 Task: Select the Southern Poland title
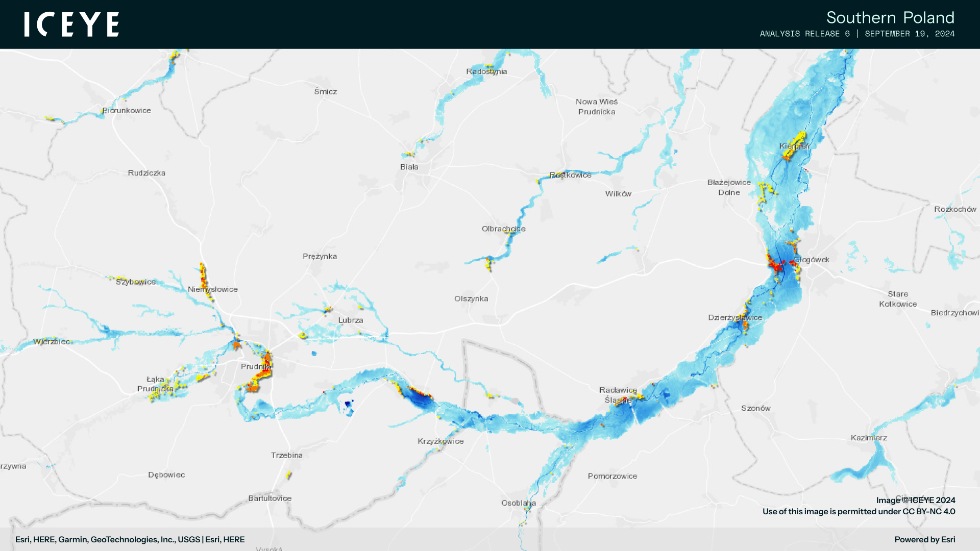[891, 17]
